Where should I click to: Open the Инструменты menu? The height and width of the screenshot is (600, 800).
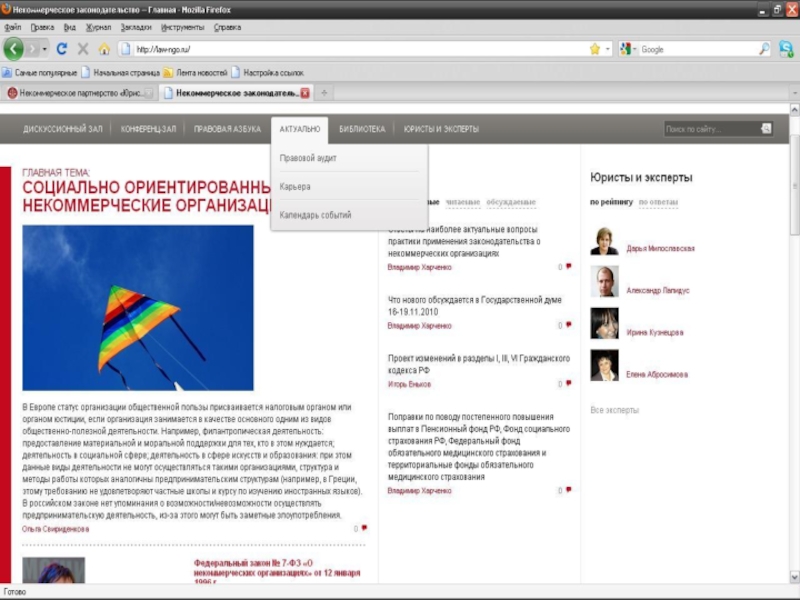[182, 28]
